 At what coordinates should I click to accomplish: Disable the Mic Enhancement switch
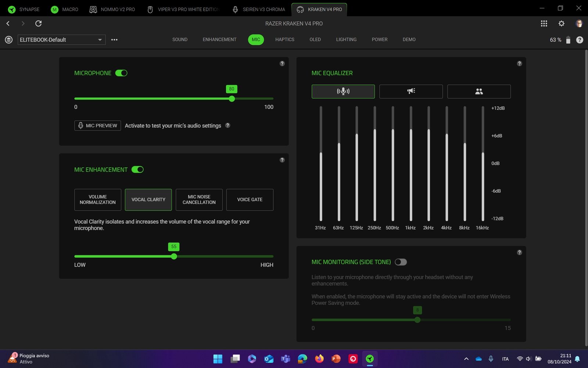pos(137,170)
